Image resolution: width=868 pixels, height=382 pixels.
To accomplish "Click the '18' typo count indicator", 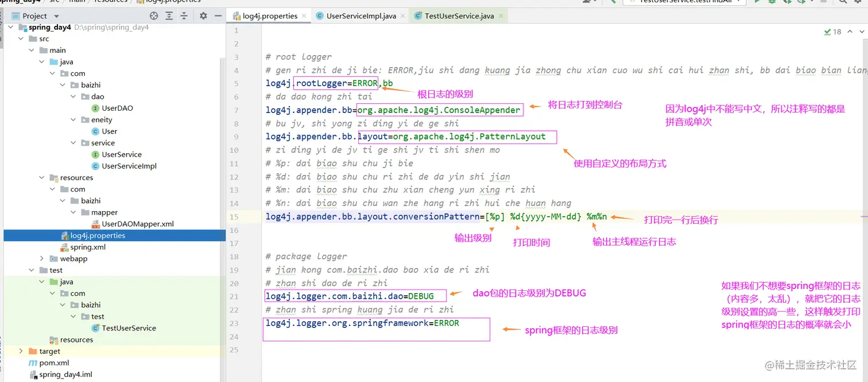I will (x=837, y=32).
